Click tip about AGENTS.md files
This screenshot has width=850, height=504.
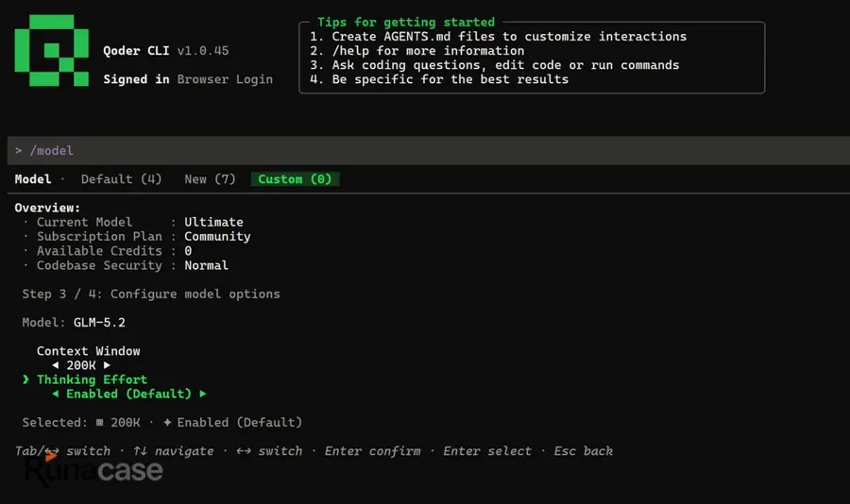pos(498,36)
